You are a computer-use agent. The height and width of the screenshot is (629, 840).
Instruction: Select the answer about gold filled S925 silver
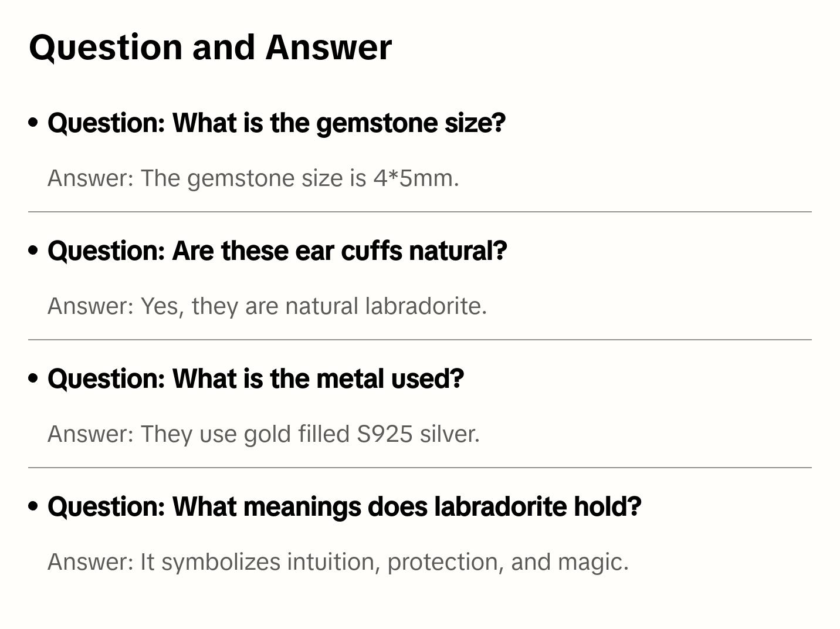click(x=263, y=434)
